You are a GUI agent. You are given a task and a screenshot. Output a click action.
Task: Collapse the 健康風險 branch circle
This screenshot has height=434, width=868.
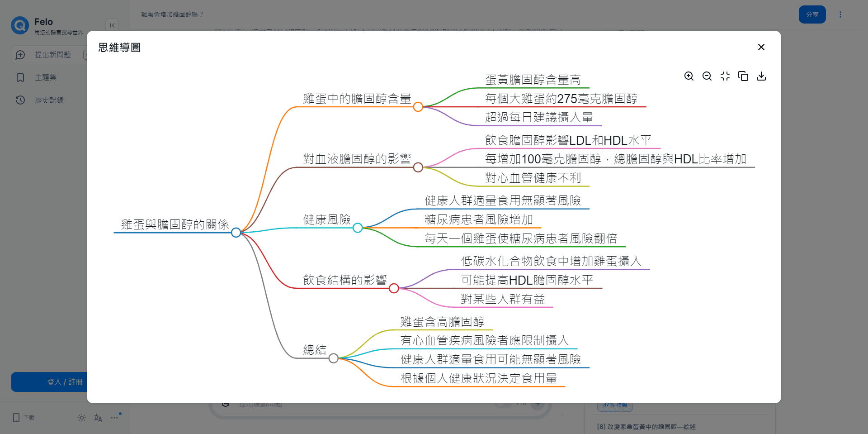pyautogui.click(x=358, y=228)
